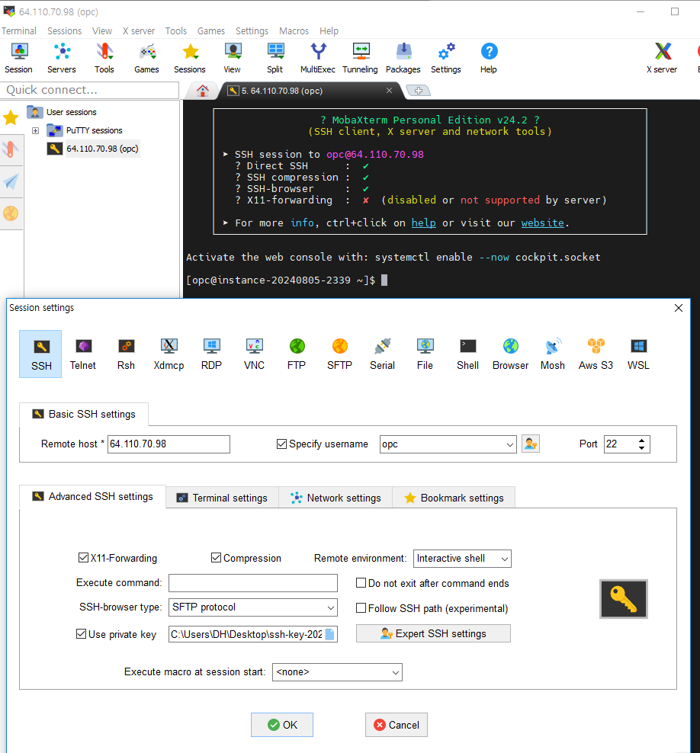
Task: Open the Terminal menu
Action: (19, 30)
